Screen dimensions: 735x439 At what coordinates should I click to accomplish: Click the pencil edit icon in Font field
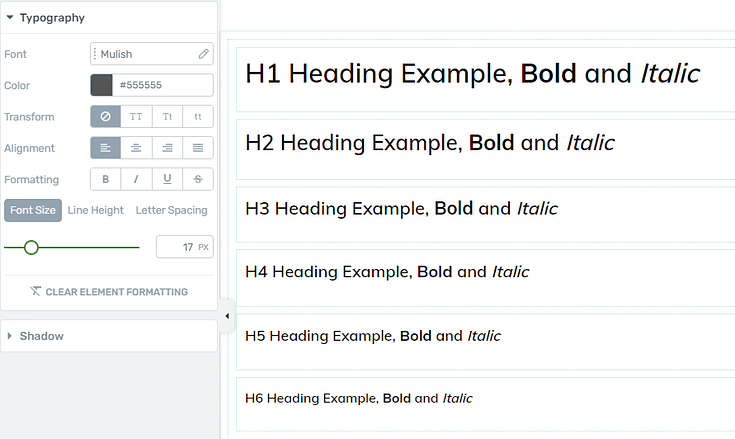click(203, 54)
